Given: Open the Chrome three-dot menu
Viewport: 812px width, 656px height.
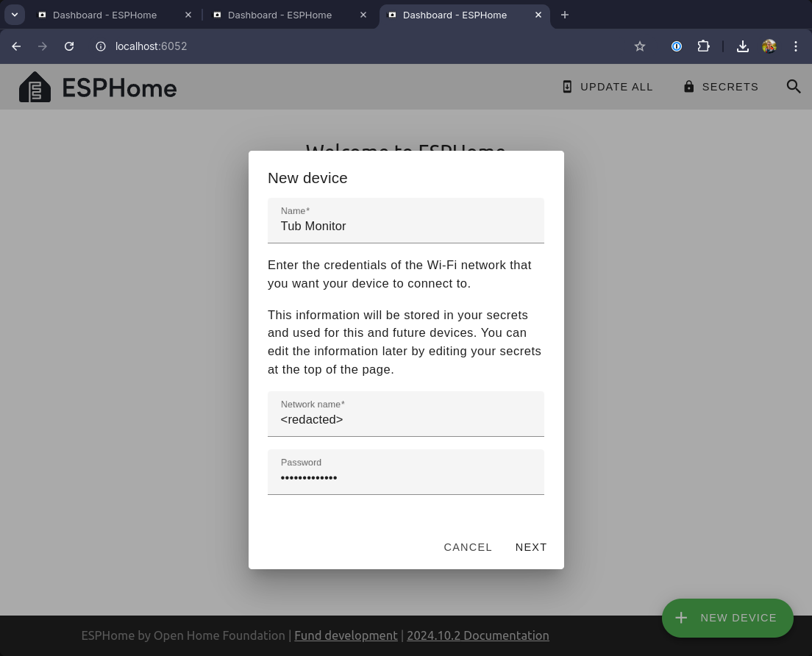Looking at the screenshot, I should pyautogui.click(x=796, y=46).
